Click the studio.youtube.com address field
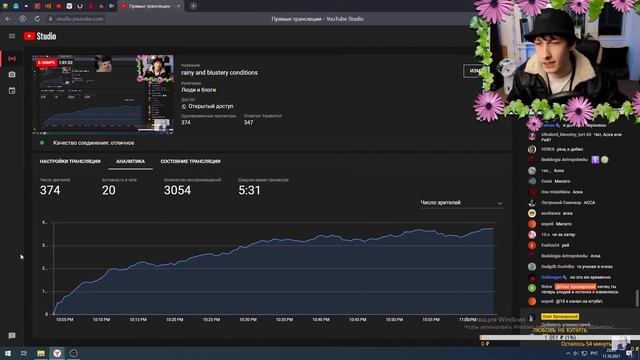Image resolution: width=640 pixels, height=360 pixels. [x=80, y=19]
